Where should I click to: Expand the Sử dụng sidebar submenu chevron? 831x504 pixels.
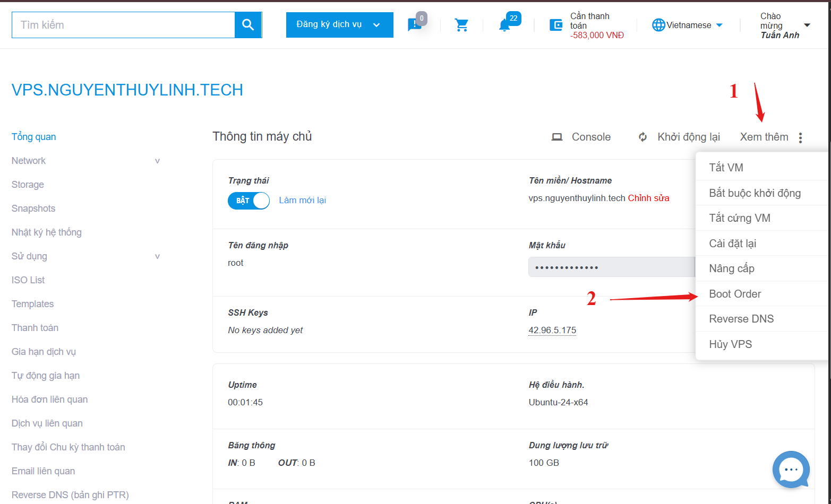[x=157, y=256]
